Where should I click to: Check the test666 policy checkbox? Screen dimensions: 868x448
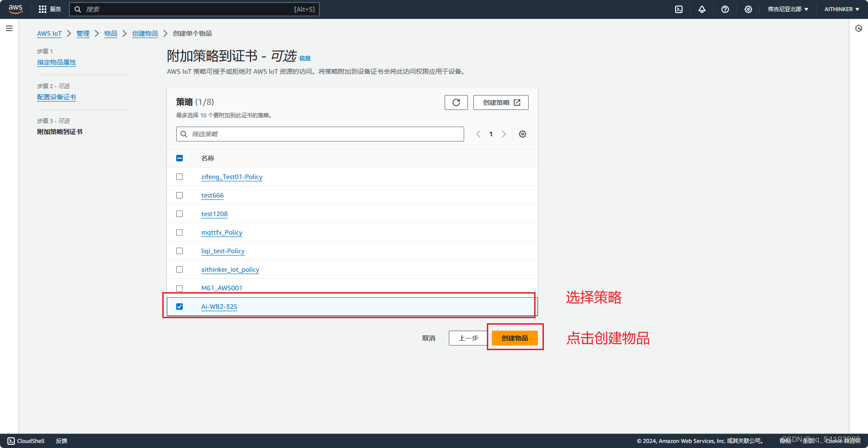click(179, 195)
